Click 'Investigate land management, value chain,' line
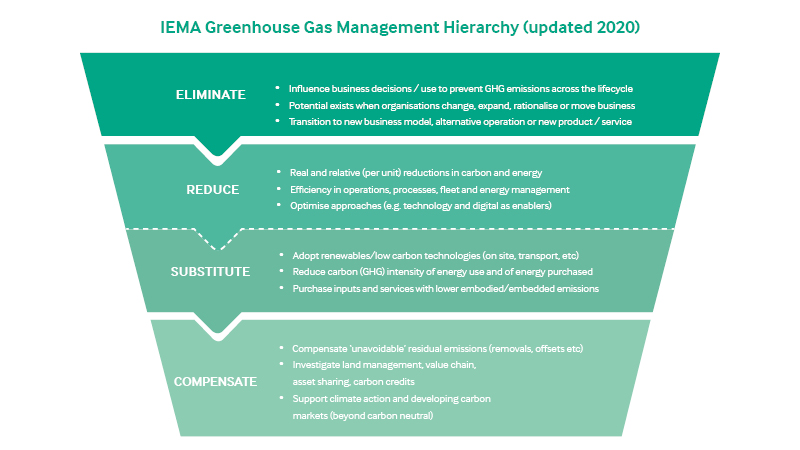This screenshot has width=800, height=450. (x=384, y=365)
